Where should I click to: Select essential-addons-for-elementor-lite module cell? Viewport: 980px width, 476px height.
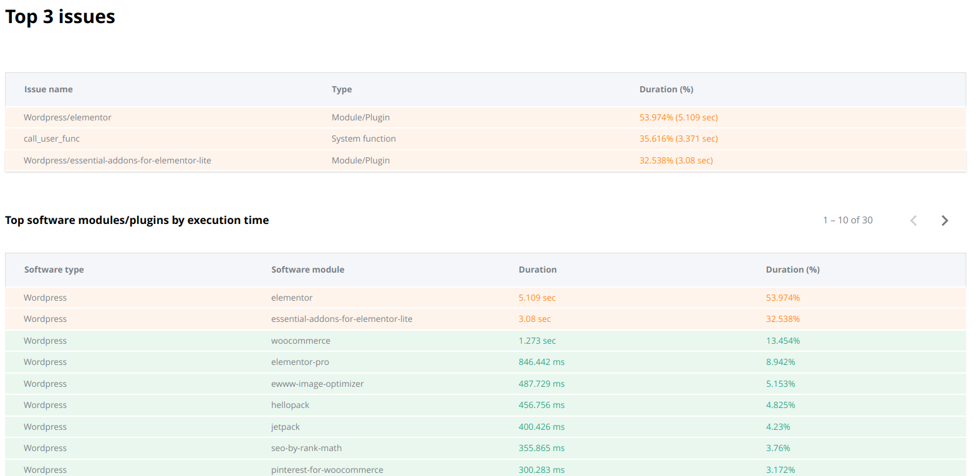(x=342, y=319)
